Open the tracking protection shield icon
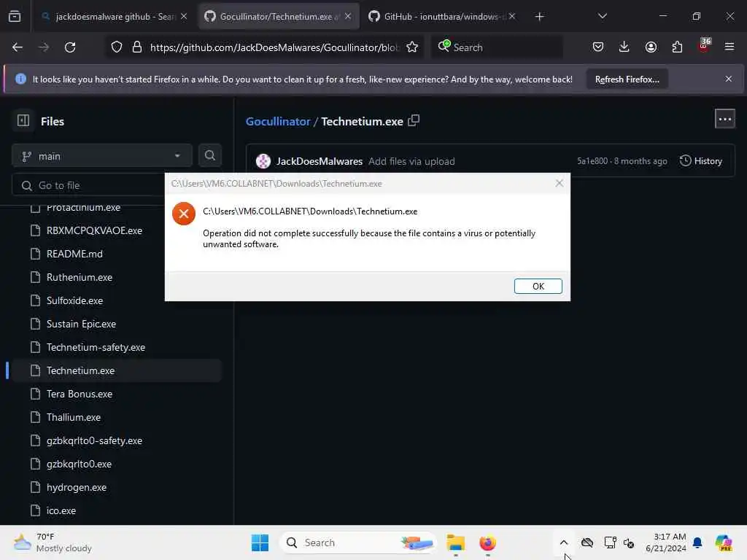747x560 pixels. (x=117, y=47)
